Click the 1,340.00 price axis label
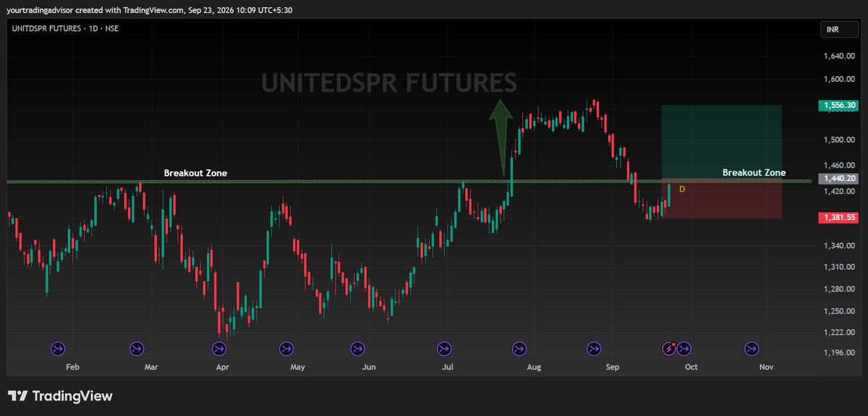 [839, 245]
